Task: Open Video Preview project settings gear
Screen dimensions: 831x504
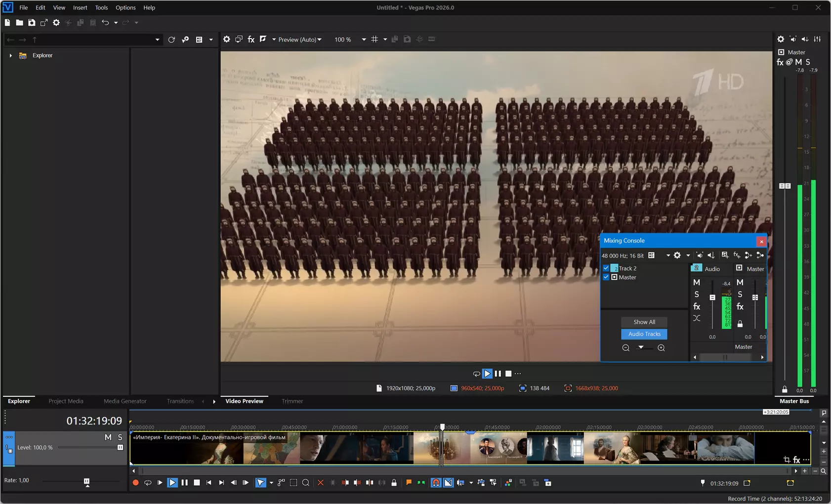Action: point(227,39)
